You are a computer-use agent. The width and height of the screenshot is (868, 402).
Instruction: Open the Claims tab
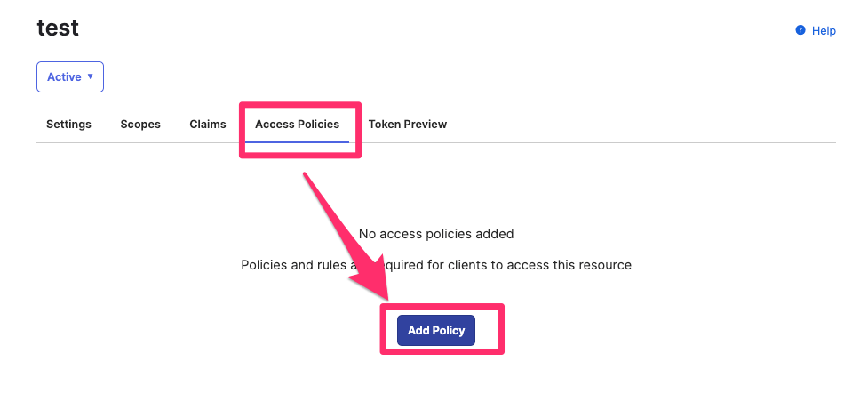tap(208, 125)
